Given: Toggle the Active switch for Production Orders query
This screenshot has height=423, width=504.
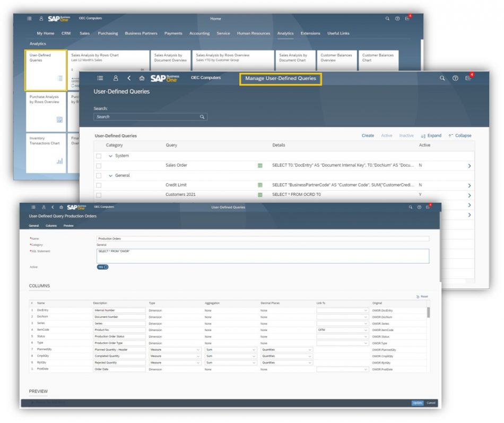Looking at the screenshot, I should (x=102, y=267).
